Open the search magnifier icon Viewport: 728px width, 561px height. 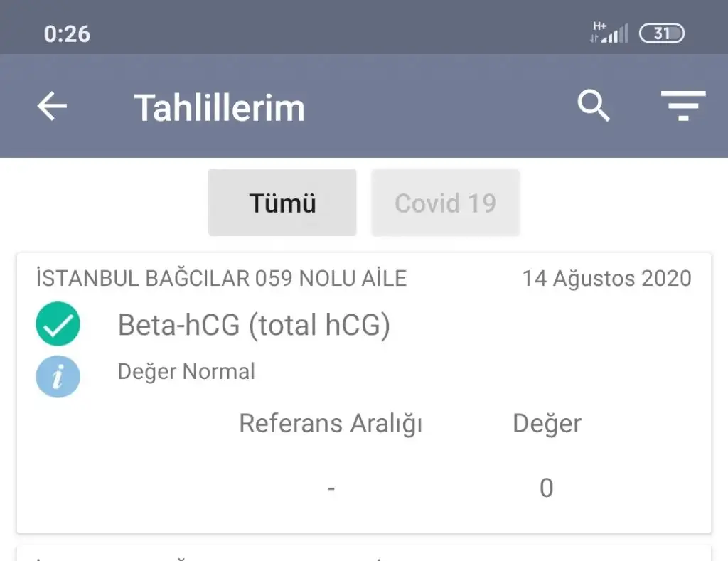tap(593, 107)
